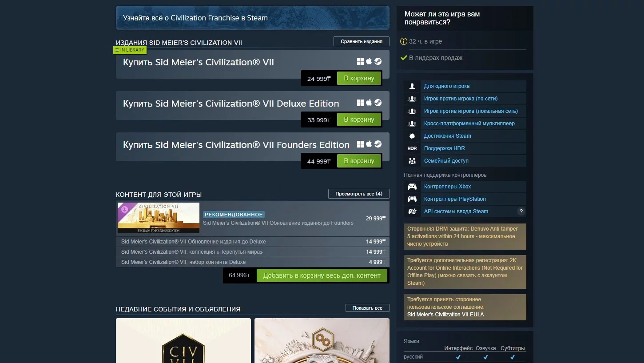Open the question mark help for Steam Input API
The image size is (644, 363).
[521, 211]
